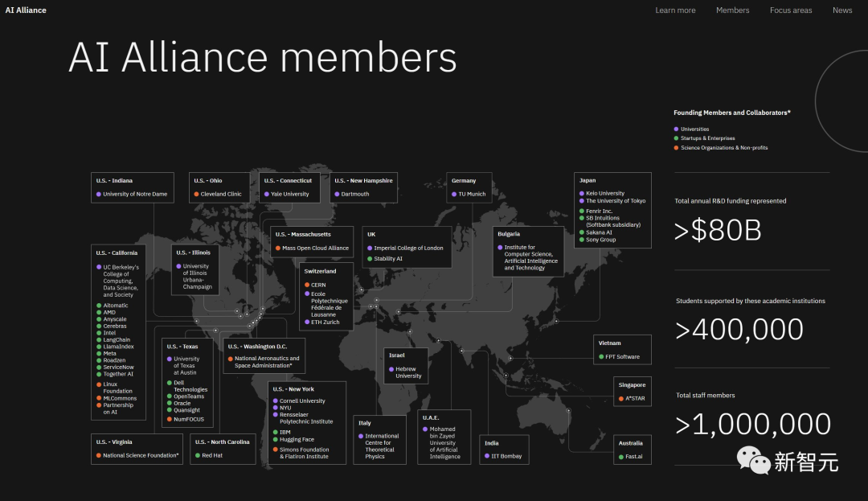The width and height of the screenshot is (868, 501).
Task: Select ETH Zurich entry
Action: [x=321, y=322]
